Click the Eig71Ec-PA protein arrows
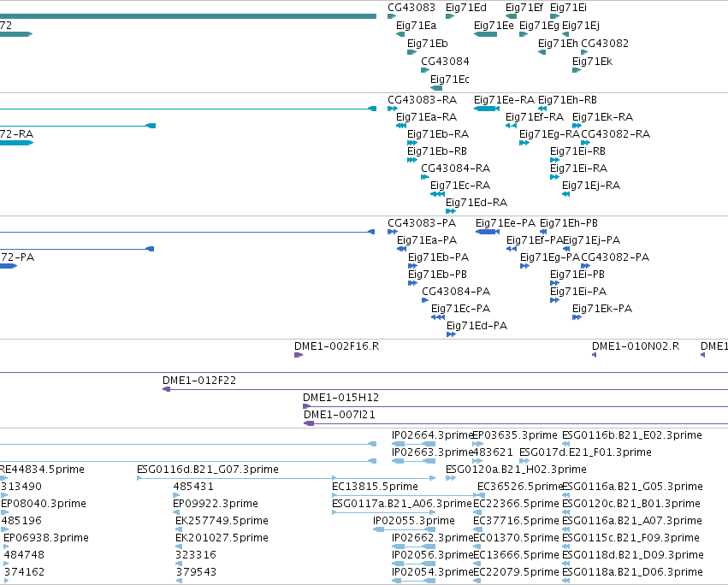The width and height of the screenshot is (728, 585). coord(438,317)
